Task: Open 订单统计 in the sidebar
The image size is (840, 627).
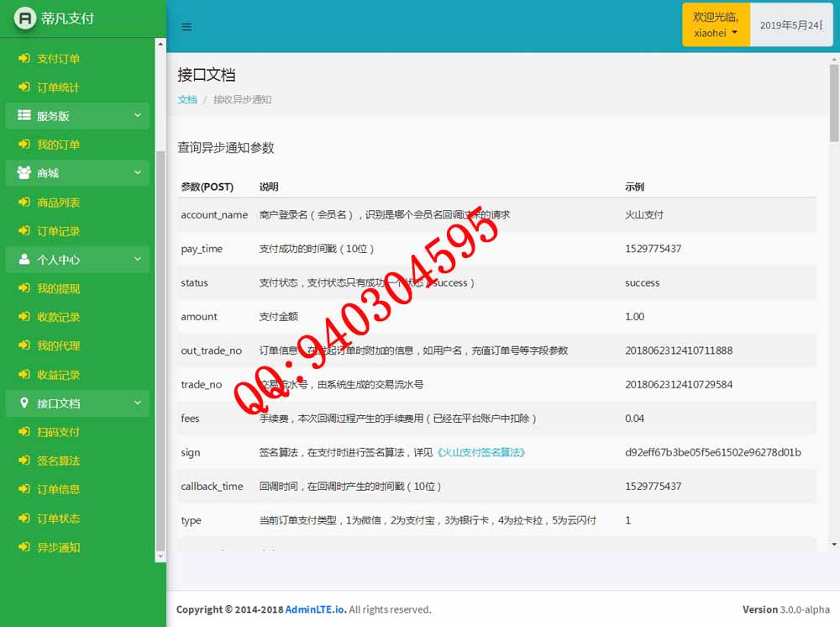Action: coord(58,87)
